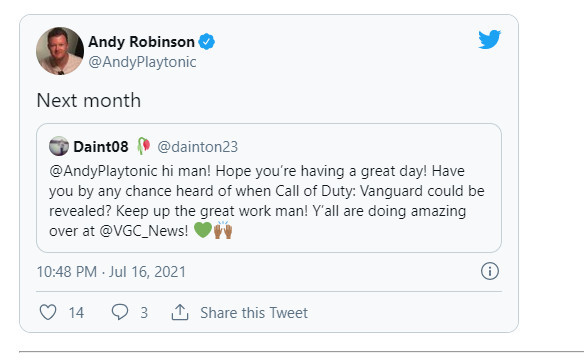Click the Twitter bird logo
The image size is (584, 362).
(489, 39)
